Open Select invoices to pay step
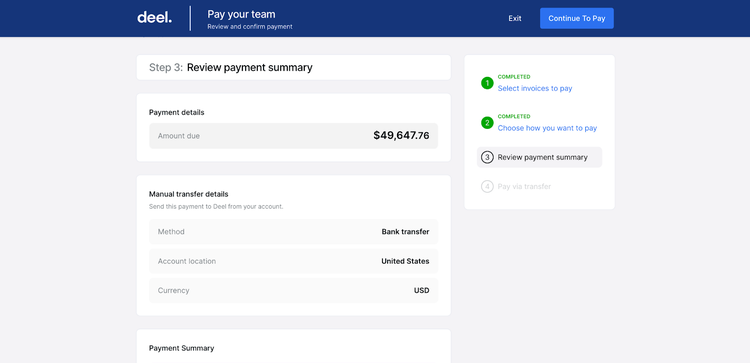The height and width of the screenshot is (363, 750). coord(535,88)
